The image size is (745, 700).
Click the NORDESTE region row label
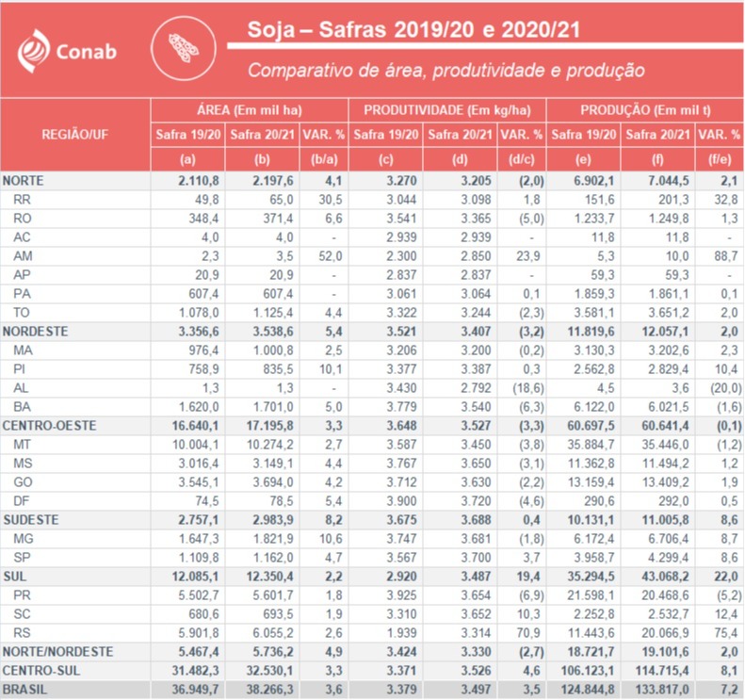pos(33,332)
